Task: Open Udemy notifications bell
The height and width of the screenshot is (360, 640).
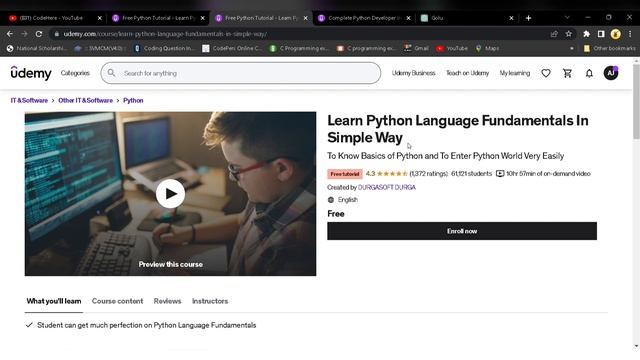Action: (589, 73)
